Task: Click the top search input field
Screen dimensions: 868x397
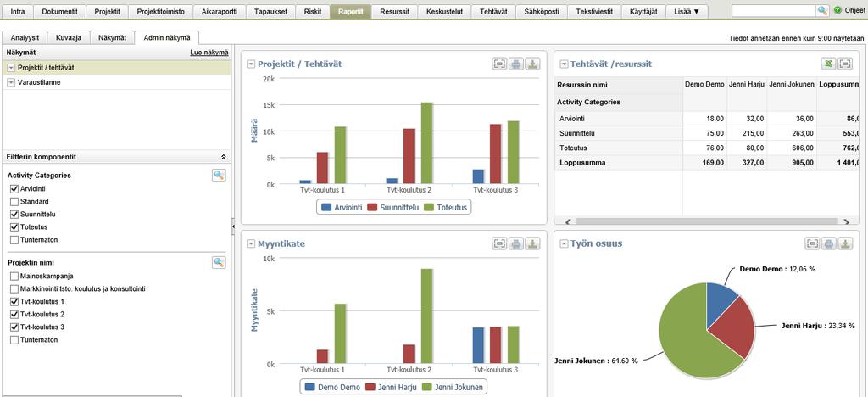Action: [774, 10]
